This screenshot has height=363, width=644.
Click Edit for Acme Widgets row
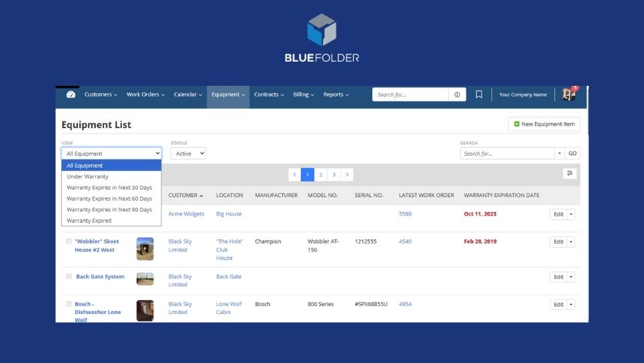[x=558, y=214]
